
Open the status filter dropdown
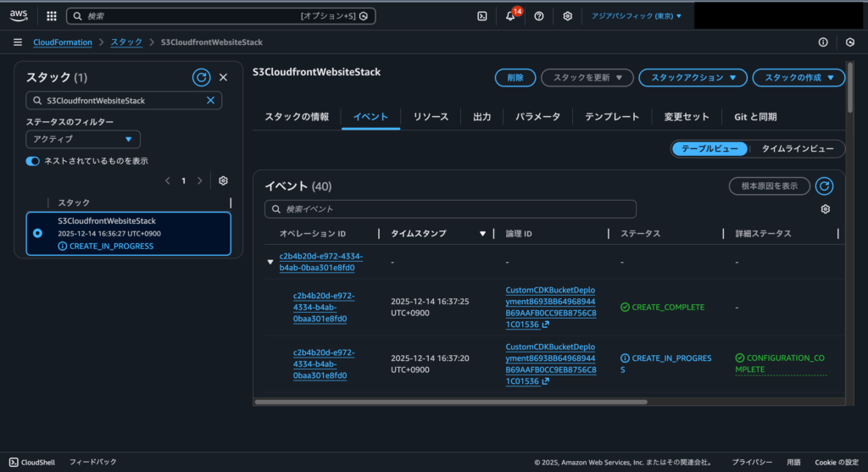(83, 139)
